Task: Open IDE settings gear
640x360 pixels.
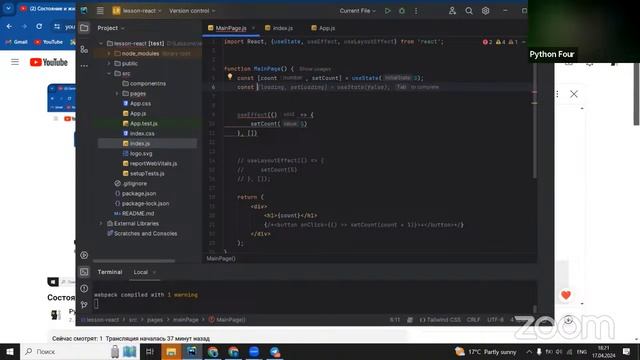Action: coord(485,11)
